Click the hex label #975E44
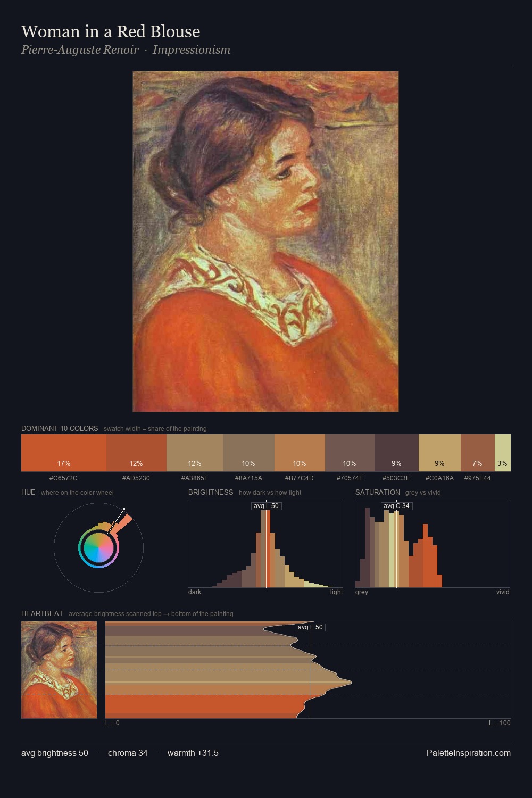Image resolution: width=532 pixels, height=798 pixels. click(x=478, y=478)
